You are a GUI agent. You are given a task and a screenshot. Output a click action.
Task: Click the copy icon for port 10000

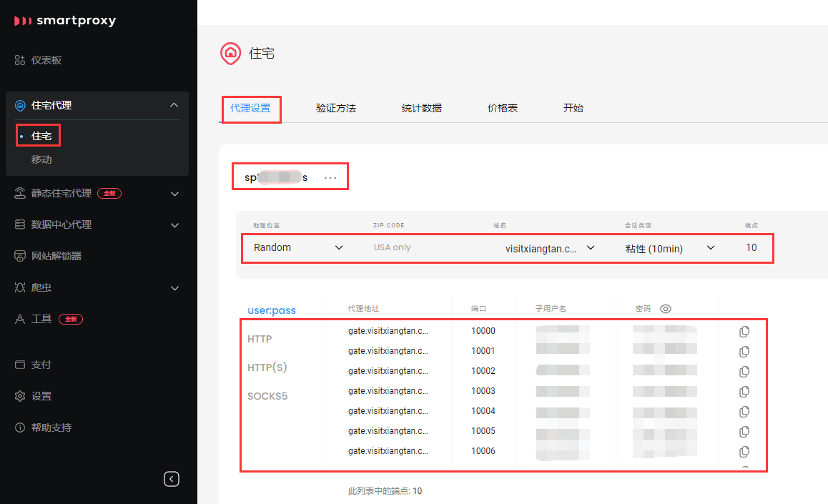click(744, 332)
